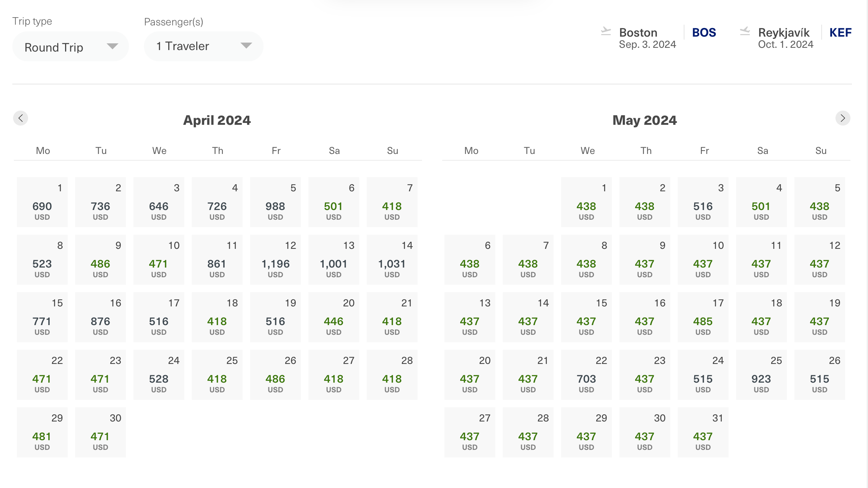The height and width of the screenshot is (488, 868).
Task: Choose April 12 fare of 1,196 USD
Action: tap(275, 260)
